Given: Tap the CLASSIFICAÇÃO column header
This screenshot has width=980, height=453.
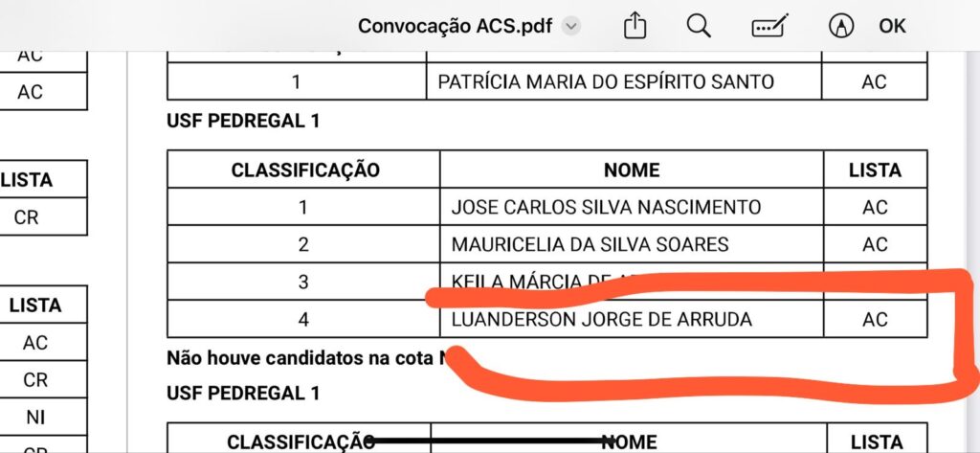Looking at the screenshot, I should click(x=305, y=170).
